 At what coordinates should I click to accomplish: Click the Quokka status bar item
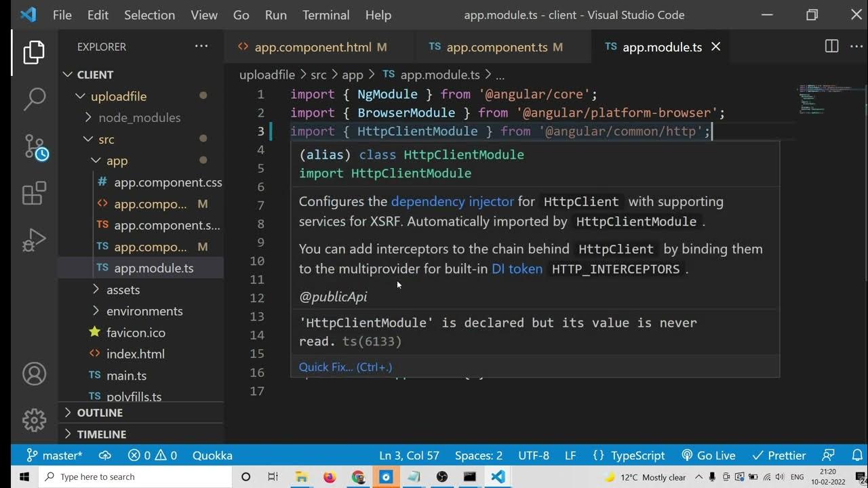(x=212, y=455)
